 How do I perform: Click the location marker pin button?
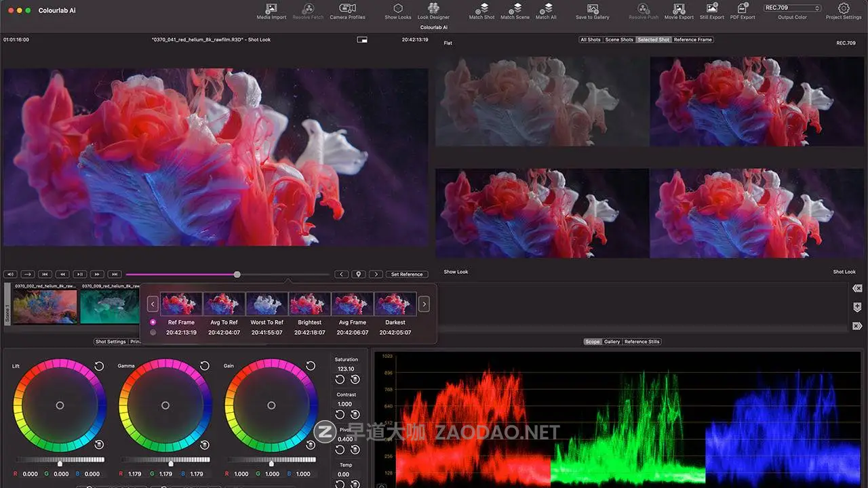pyautogui.click(x=359, y=274)
